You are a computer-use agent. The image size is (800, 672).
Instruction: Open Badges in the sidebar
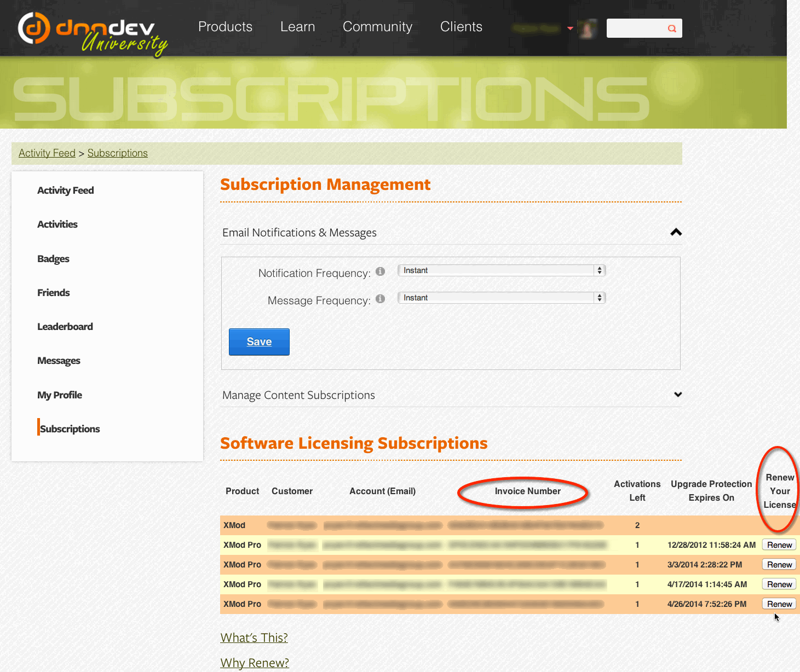[53, 259]
